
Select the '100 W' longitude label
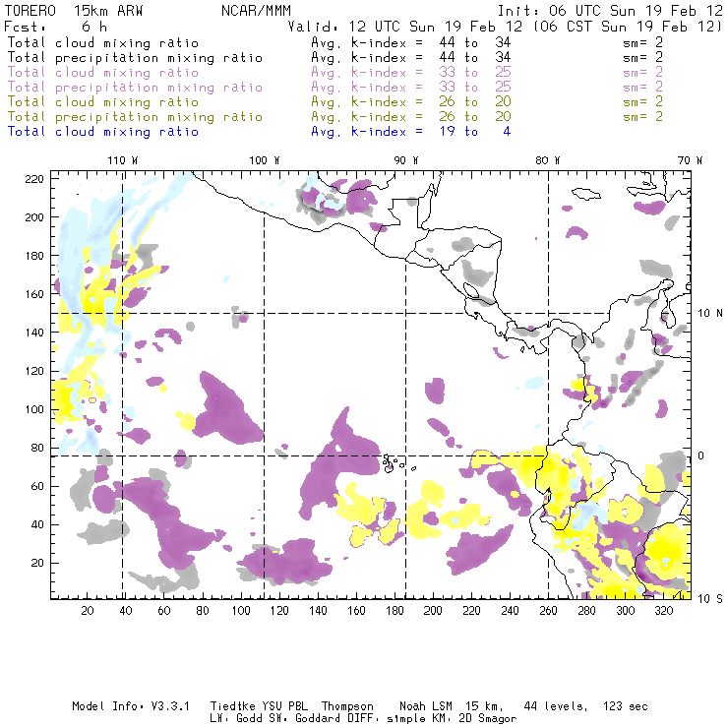[x=265, y=160]
